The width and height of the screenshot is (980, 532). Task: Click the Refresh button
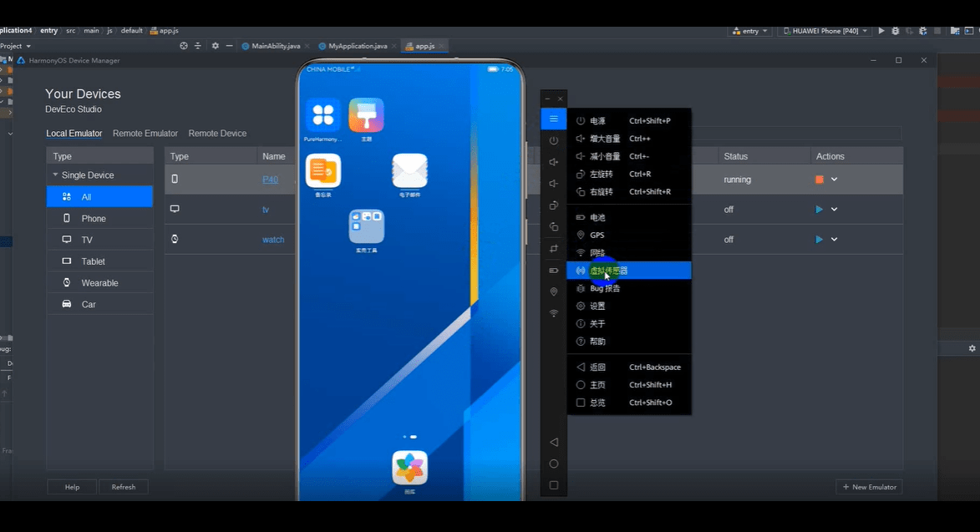click(x=124, y=487)
